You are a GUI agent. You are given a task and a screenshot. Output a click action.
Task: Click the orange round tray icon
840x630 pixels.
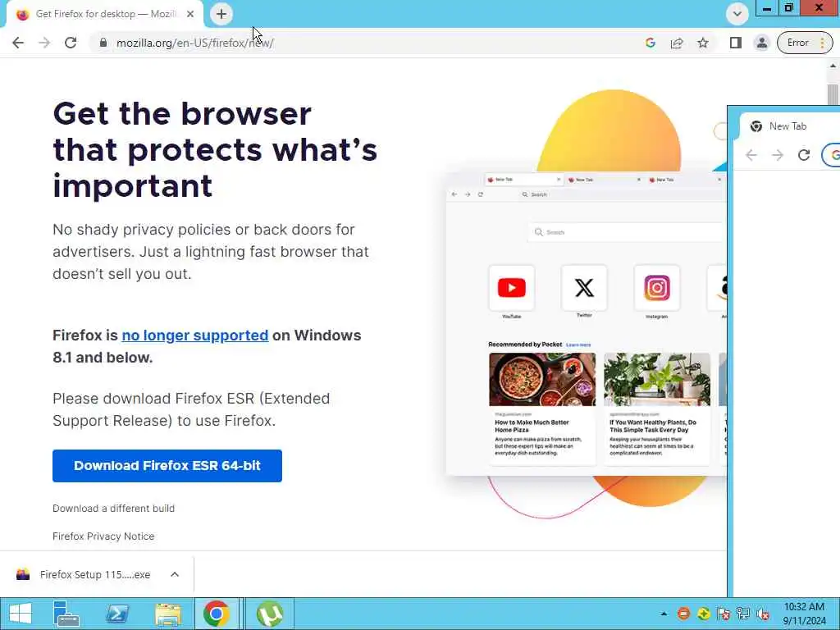pyautogui.click(x=683, y=614)
